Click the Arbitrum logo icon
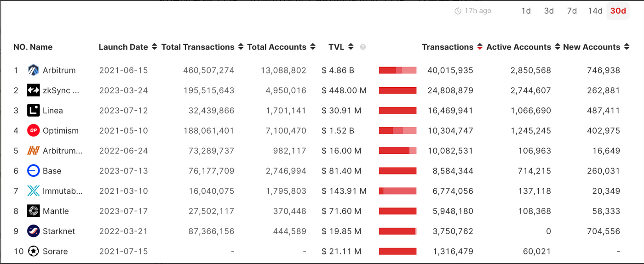This screenshot has height=264, width=644. click(x=33, y=70)
